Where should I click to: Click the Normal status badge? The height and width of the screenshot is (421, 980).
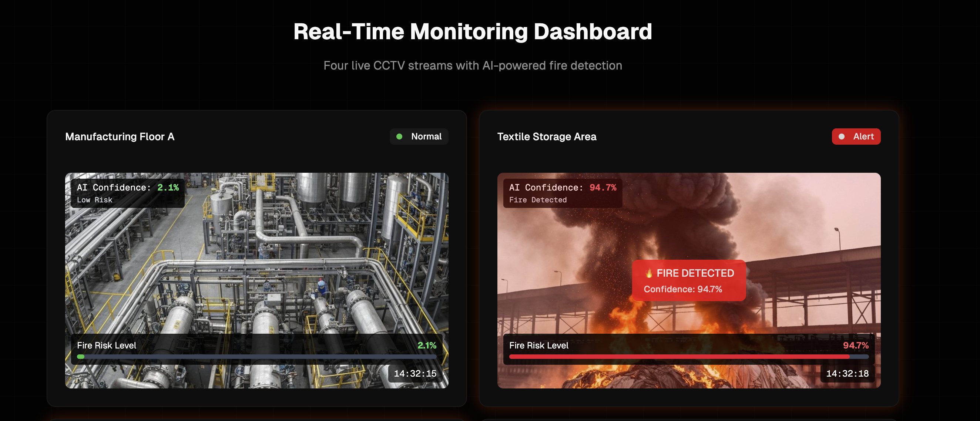click(x=419, y=137)
